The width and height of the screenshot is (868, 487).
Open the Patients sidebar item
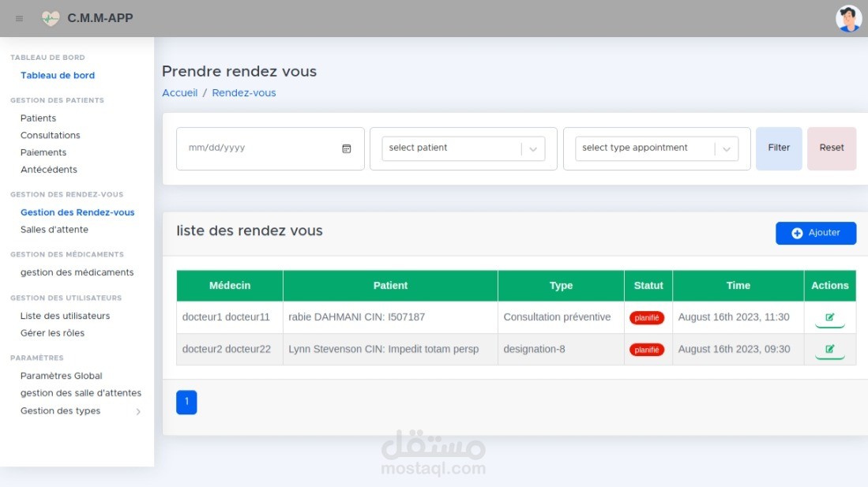tap(38, 118)
